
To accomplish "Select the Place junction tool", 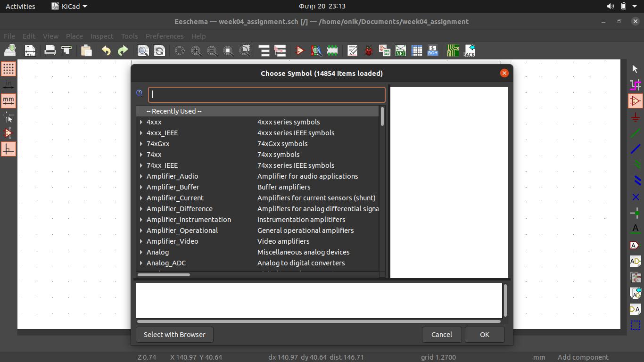I will [635, 213].
